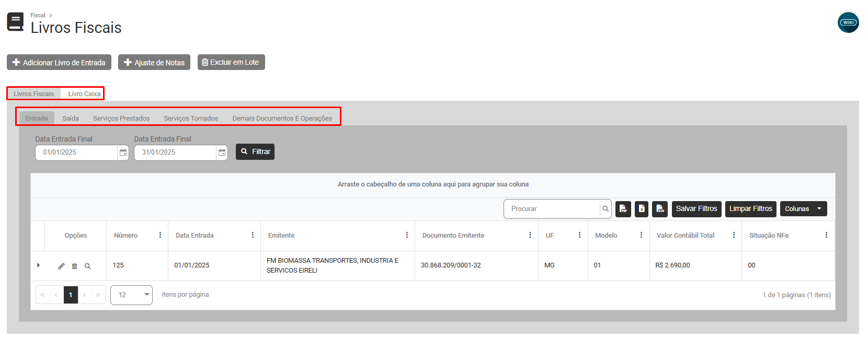Select the Entrada sub-tab
This screenshot has height=339, width=868.
pos(37,119)
